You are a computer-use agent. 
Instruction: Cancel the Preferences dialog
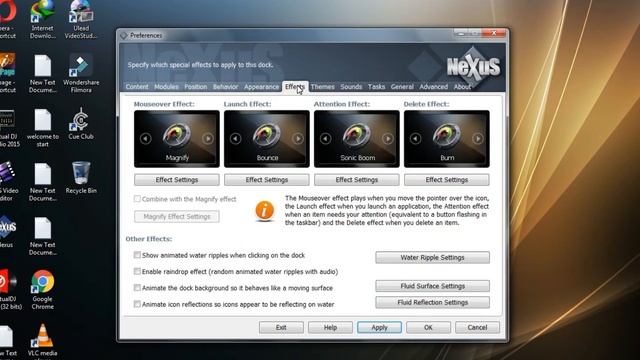pyautogui.click(x=477, y=327)
